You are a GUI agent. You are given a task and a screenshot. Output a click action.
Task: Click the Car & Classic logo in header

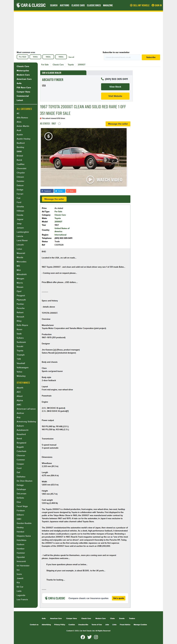31,5
